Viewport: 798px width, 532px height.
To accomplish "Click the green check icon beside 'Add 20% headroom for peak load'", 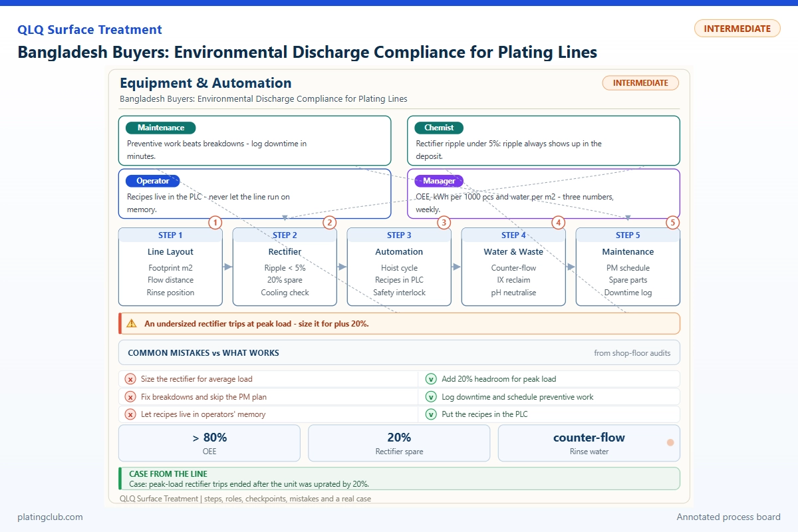I will (431, 379).
